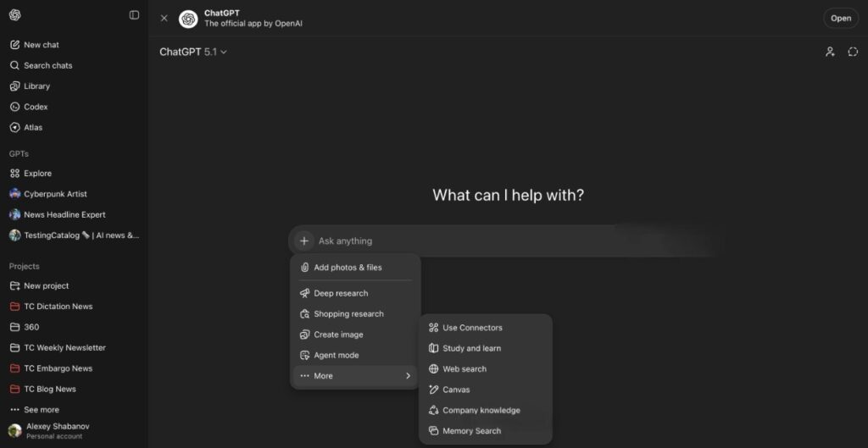Click the Deep research telescope icon
The width and height of the screenshot is (868, 448).
point(304,293)
